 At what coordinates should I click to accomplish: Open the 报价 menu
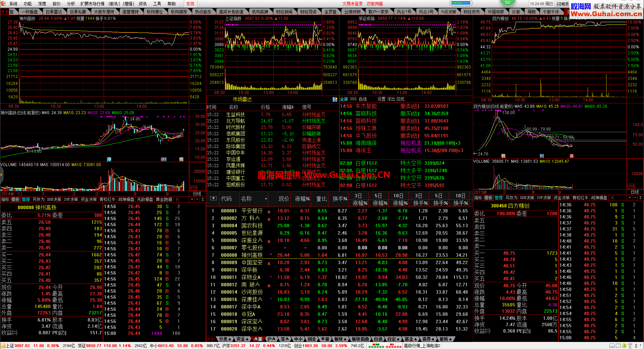(57, 4)
